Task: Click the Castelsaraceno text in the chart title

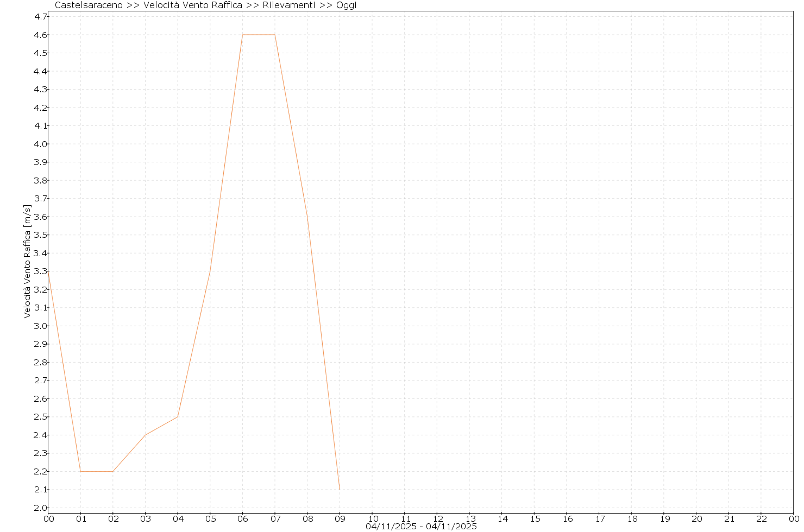Action: pyautogui.click(x=89, y=5)
